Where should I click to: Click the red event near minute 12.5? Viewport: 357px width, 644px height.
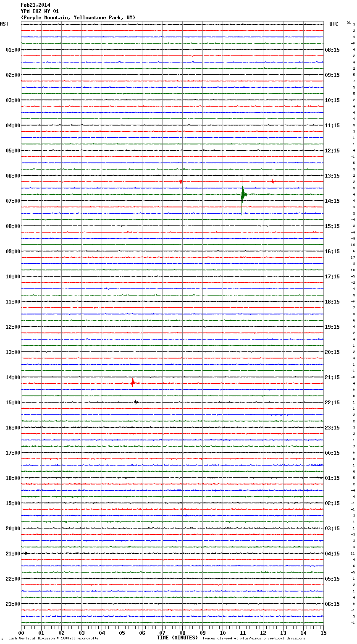[x=272, y=181]
